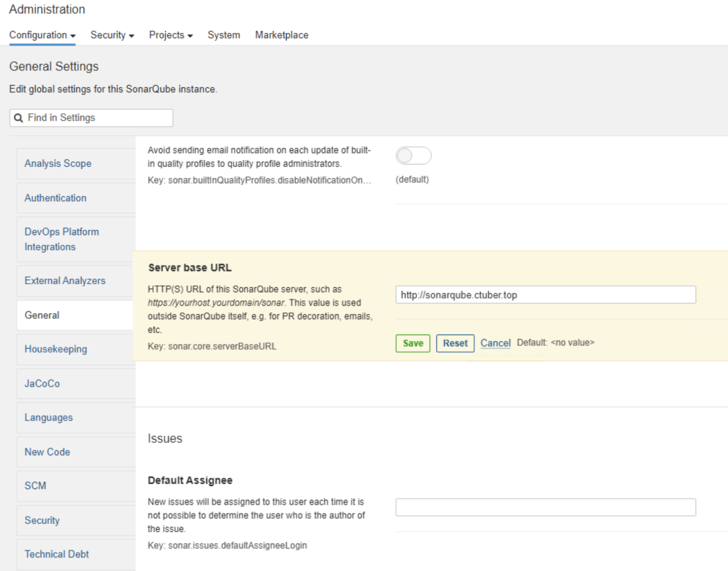
Task: Cancel the Server base URL edit
Action: point(495,343)
